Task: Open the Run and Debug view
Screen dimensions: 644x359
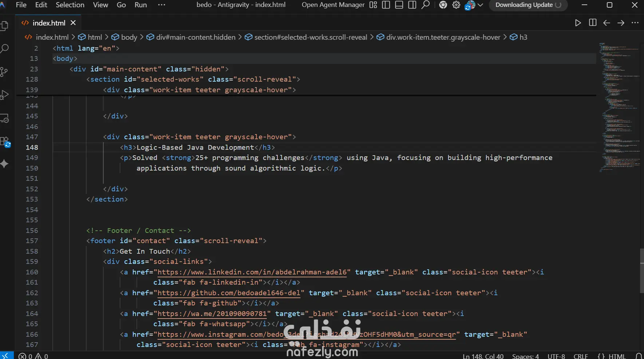Action: (x=4, y=95)
